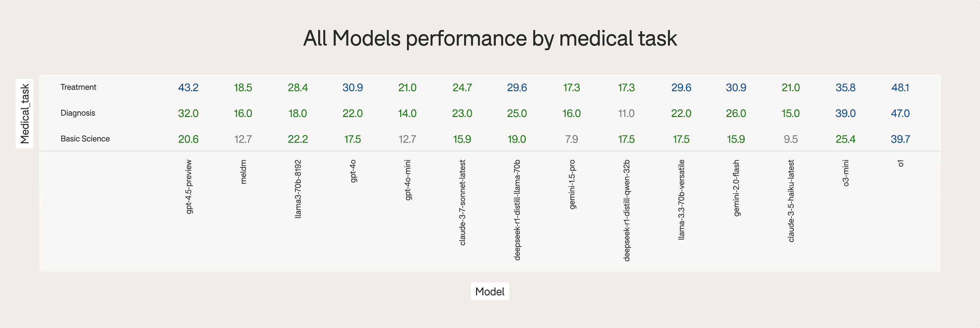This screenshot has width=980, height=328.
Task: Select the llama-3.3-70b-versatile column label
Action: (x=681, y=199)
